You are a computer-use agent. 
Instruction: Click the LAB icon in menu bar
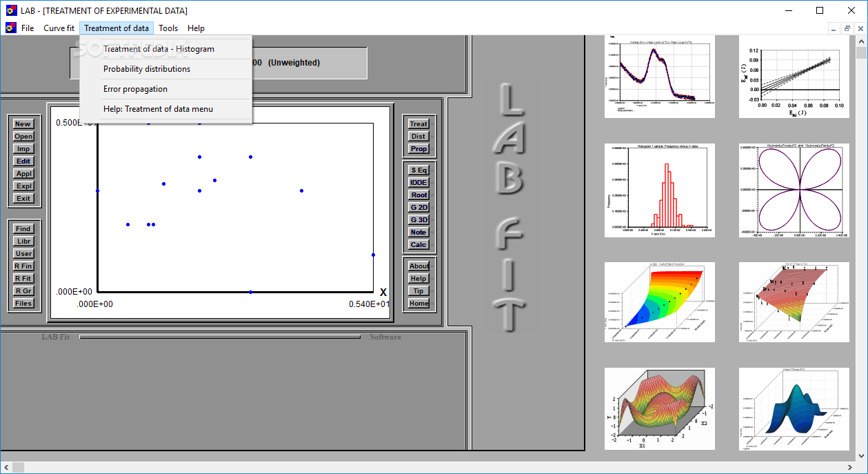(x=10, y=28)
